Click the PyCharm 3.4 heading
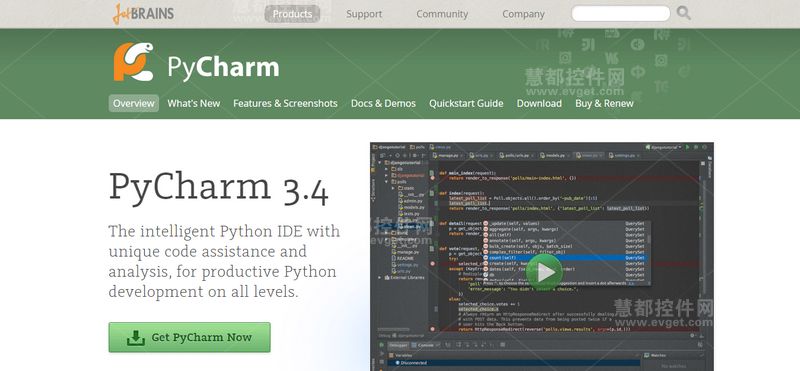Image resolution: width=800 pixels, height=371 pixels. click(218, 187)
